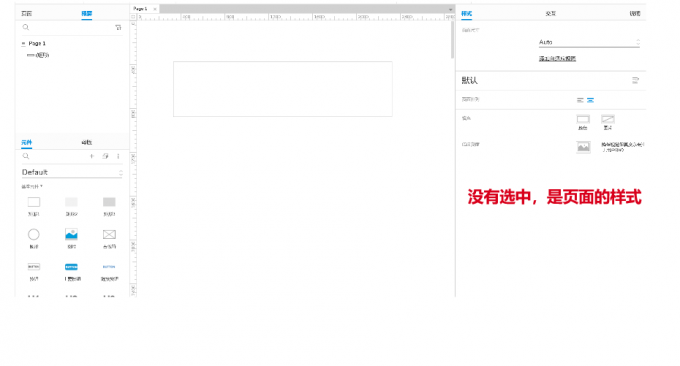This screenshot has width=680, height=366.
Task: Open the page fill image option
Action: 608,119
